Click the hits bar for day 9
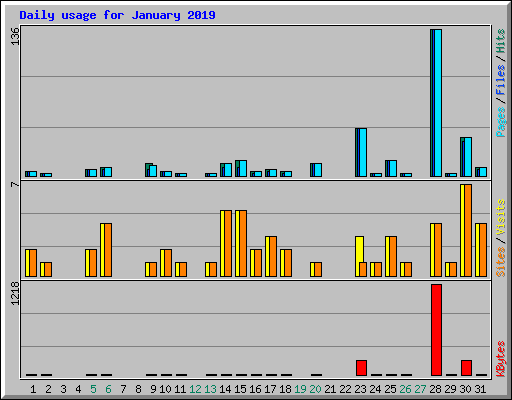Viewport: 512px width, 400px height. click(151, 170)
